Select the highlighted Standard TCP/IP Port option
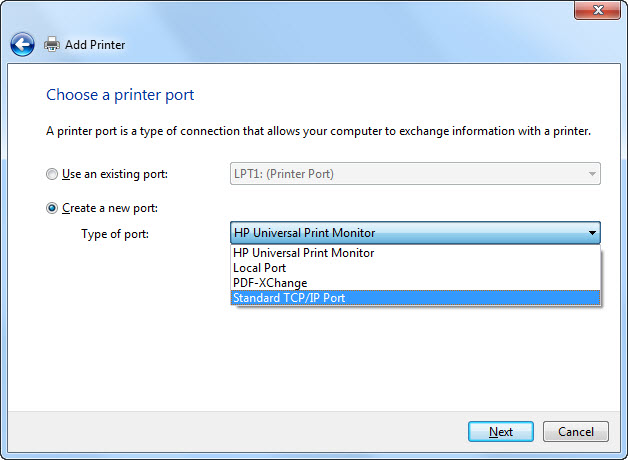This screenshot has width=628, height=460. click(289, 298)
